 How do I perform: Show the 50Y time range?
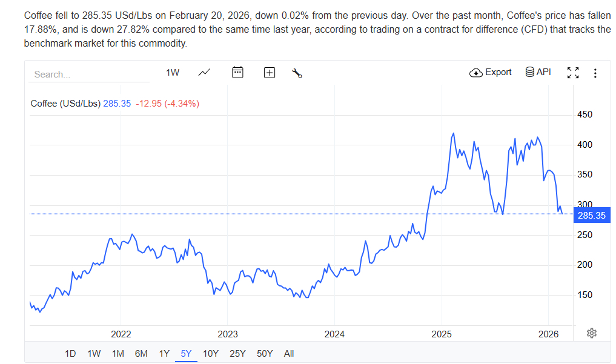[x=265, y=354]
